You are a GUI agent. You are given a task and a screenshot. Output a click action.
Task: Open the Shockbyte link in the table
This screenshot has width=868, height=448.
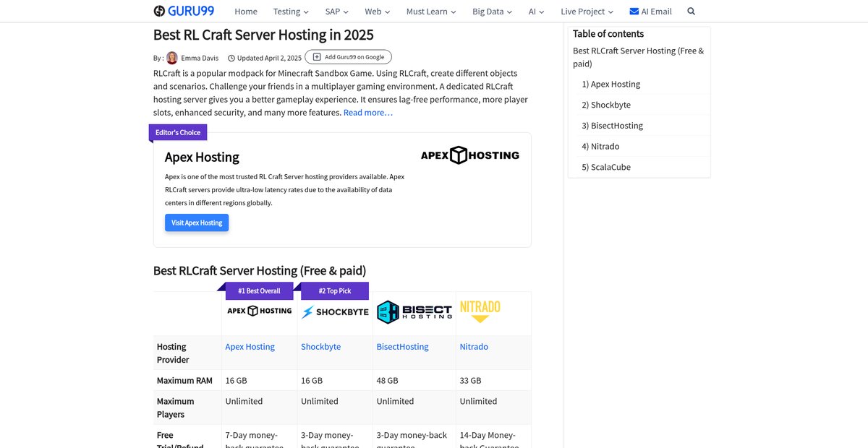[321, 347]
